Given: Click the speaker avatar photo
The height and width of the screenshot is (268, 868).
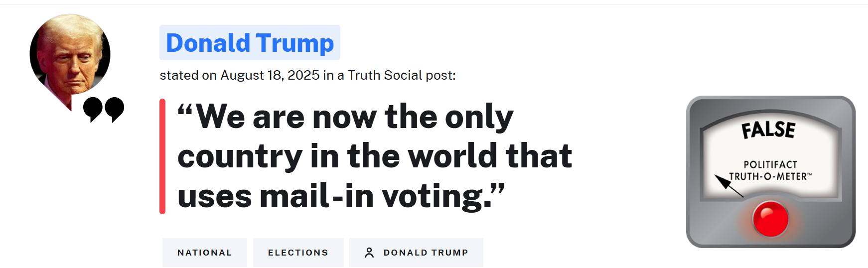Looking at the screenshot, I should coord(70,53).
